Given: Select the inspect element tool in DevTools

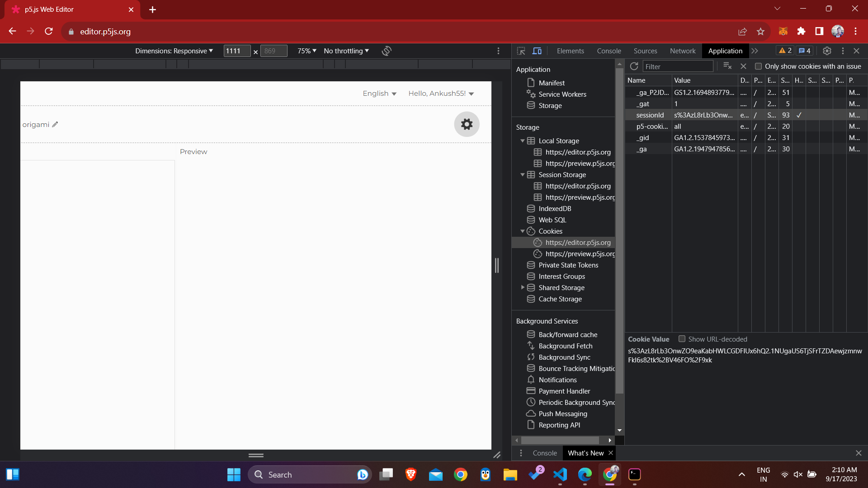Looking at the screenshot, I should (x=521, y=51).
